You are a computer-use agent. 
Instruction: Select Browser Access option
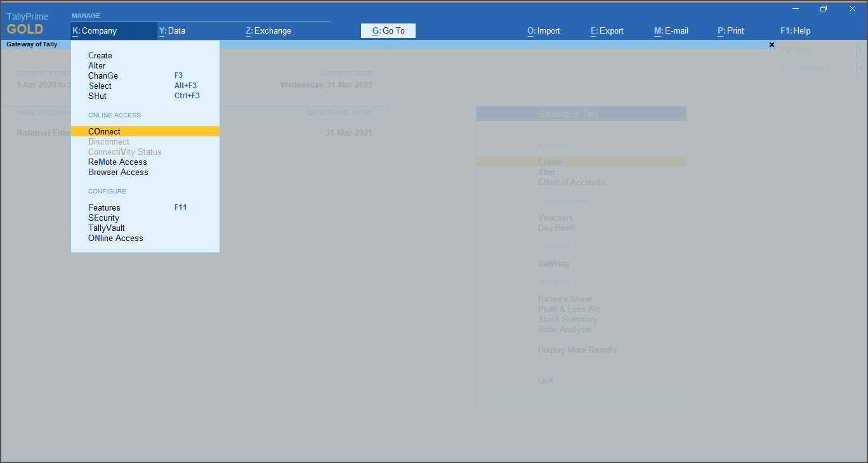[117, 172]
